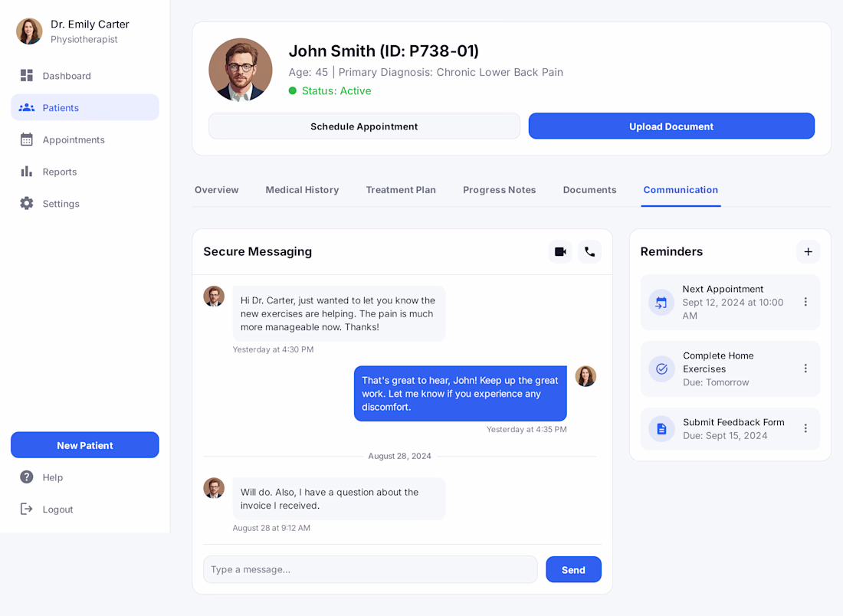Go to Dashboard in sidebar
Image resolution: width=843 pixels, height=616 pixels.
click(85, 76)
